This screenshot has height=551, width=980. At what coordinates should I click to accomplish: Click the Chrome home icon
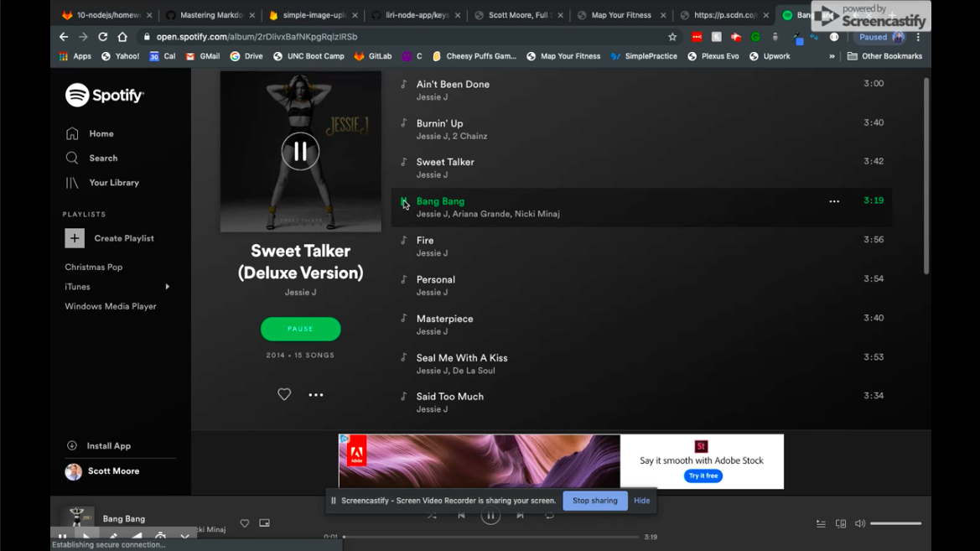122,37
